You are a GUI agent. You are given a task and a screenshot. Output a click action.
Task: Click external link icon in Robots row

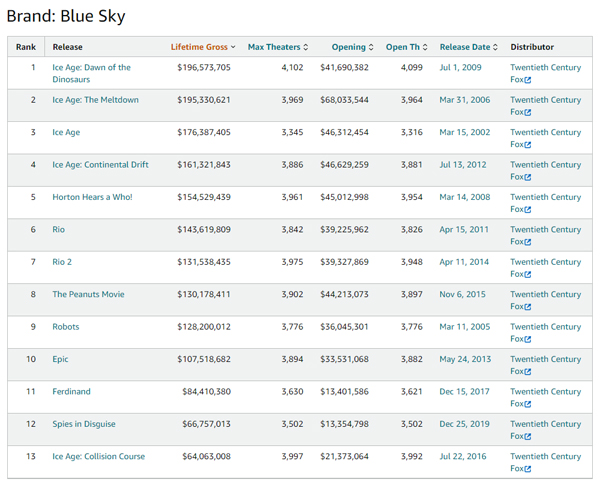(528, 339)
